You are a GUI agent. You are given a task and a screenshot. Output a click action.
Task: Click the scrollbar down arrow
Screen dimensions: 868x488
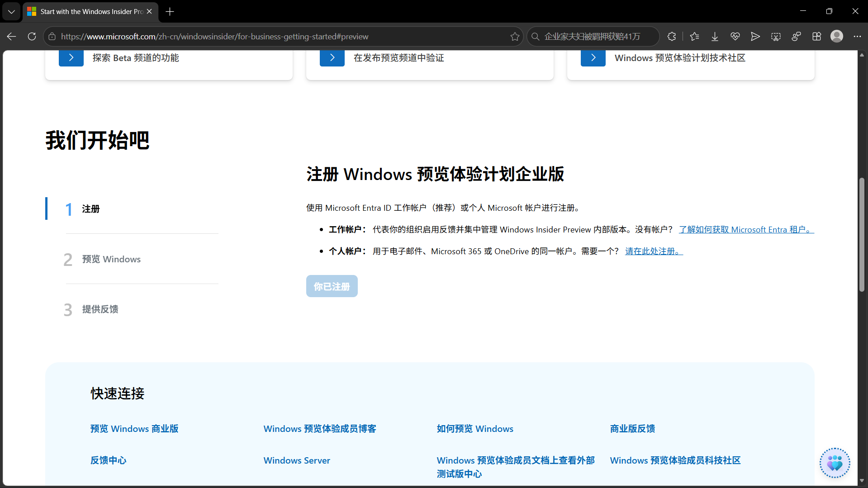point(862,481)
